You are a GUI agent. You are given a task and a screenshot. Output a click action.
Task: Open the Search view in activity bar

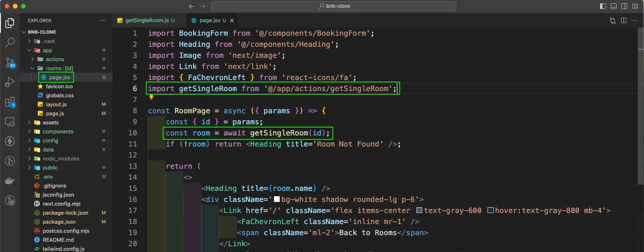[10, 42]
